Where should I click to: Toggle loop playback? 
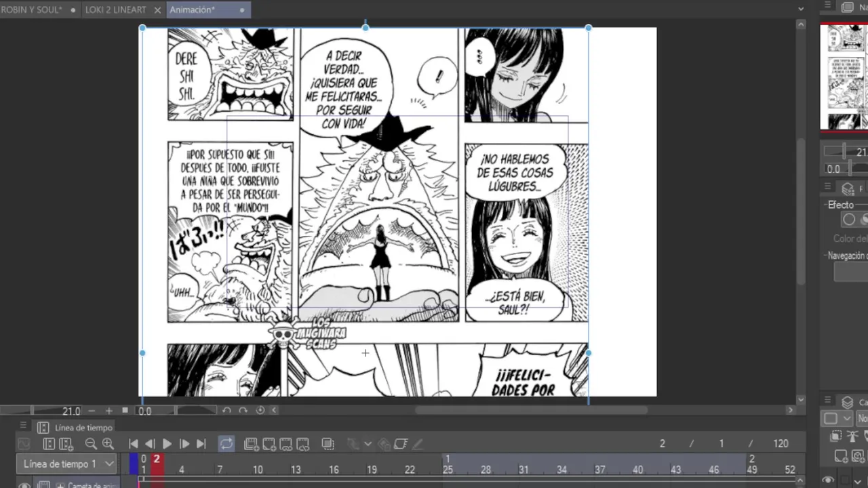point(226,444)
